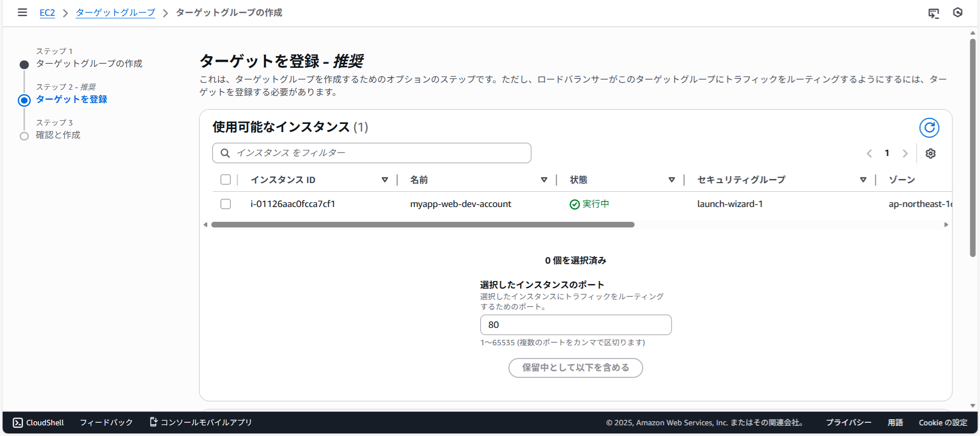Select all instances header checkbox
Viewport: 980px width, 436px height.
point(226,179)
